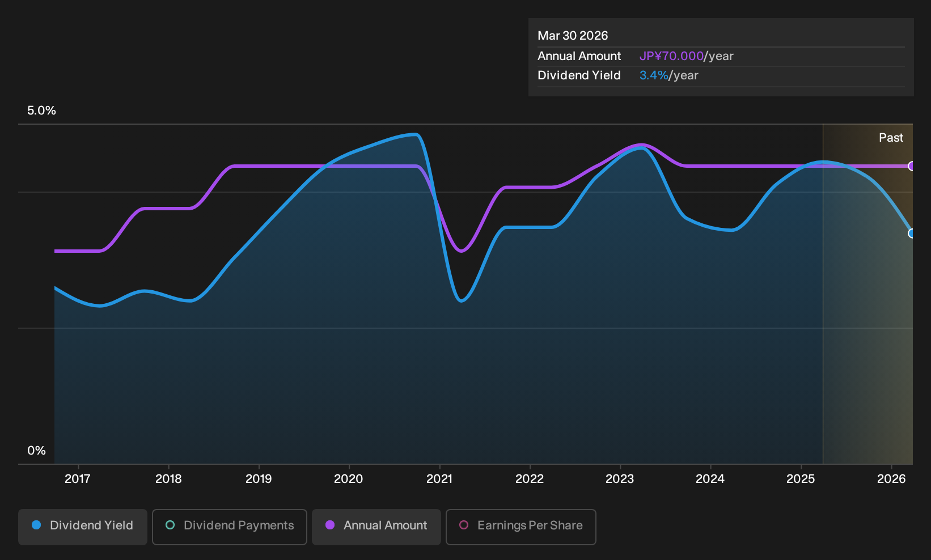Select the purple endpoint marker on Annual Amount line

(912, 166)
